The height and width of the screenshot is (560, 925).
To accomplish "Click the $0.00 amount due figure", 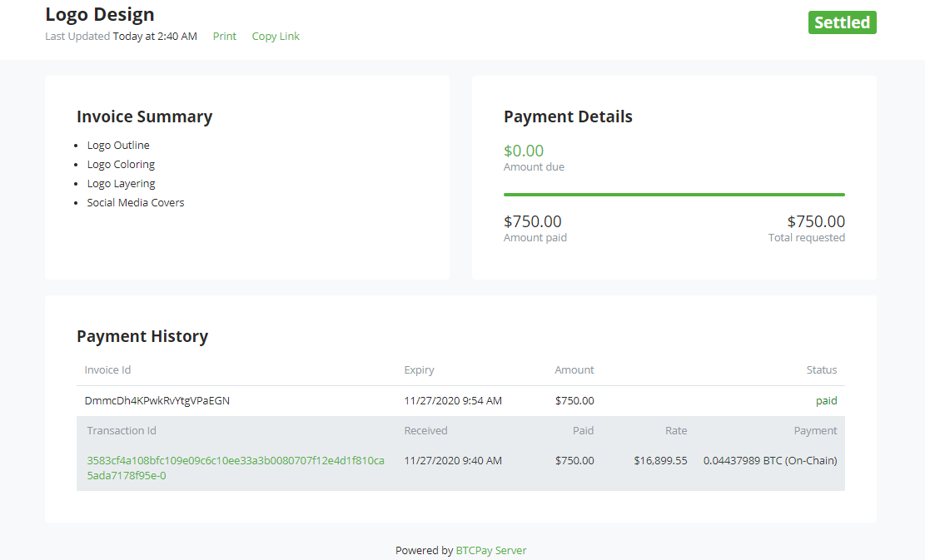I will coord(524,151).
